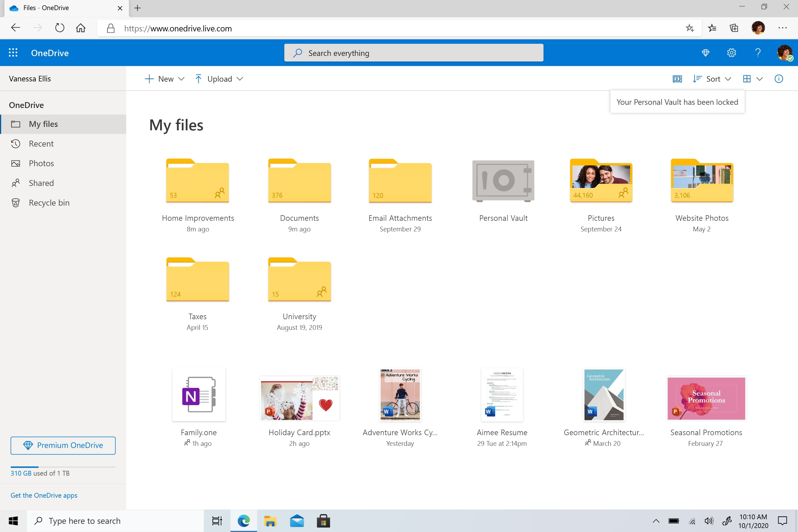
Task: Open the Windows Start menu
Action: pyautogui.click(x=13, y=521)
